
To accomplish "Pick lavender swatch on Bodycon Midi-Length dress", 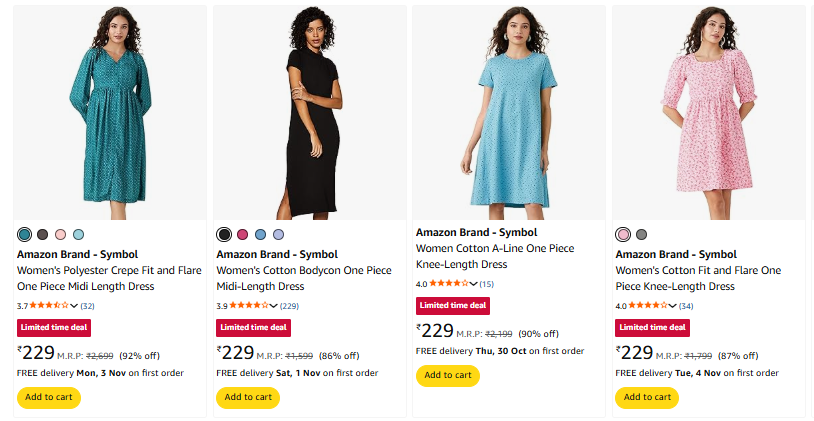I will coord(279,234).
